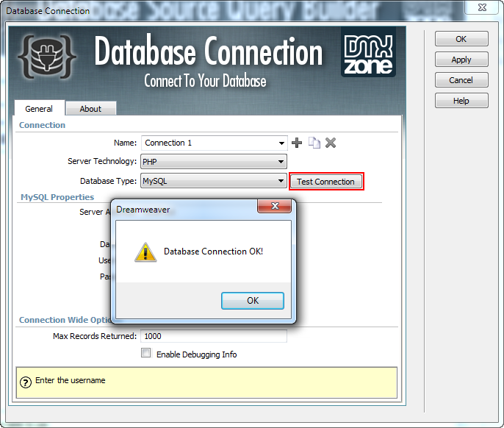Image resolution: width=504 pixels, height=428 pixels.
Task: Click the database plug logo icon
Action: tap(47, 57)
